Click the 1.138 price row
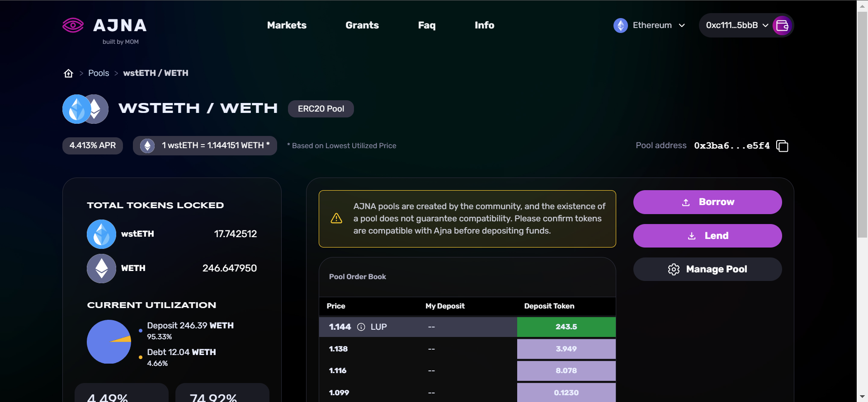Screen dimensions: 868x402 pos(467,349)
